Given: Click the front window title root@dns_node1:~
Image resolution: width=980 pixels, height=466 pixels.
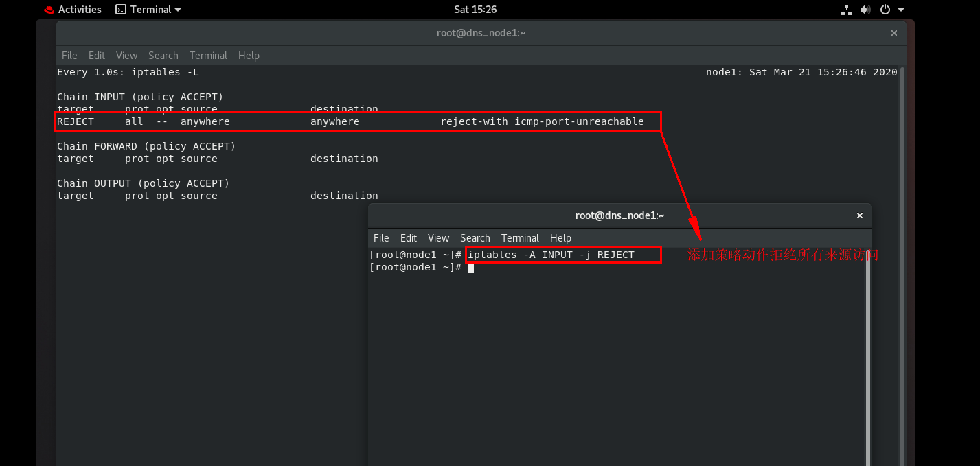Looking at the screenshot, I should (619, 215).
